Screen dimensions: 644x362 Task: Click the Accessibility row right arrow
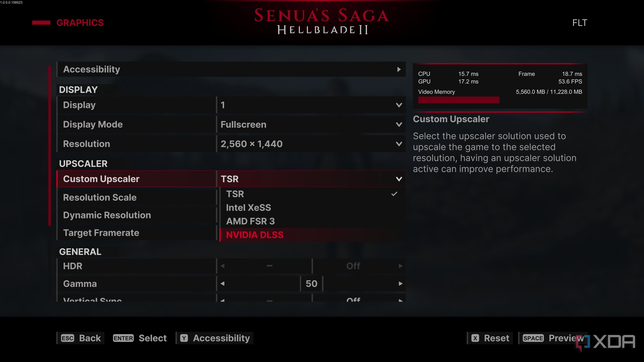pos(399,69)
